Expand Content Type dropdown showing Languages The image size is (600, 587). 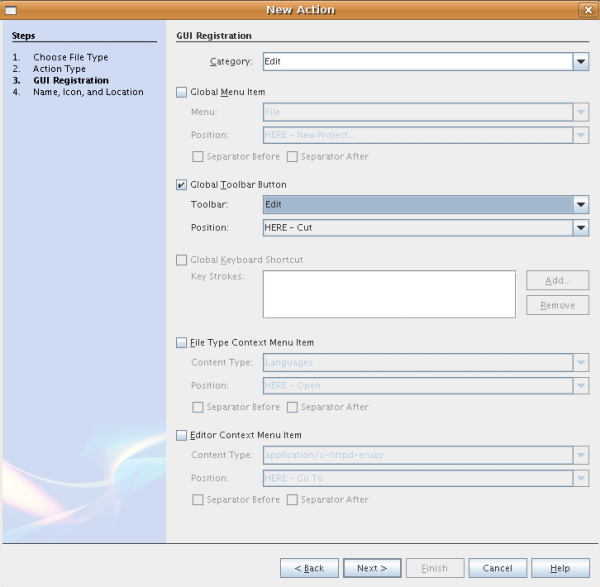580,362
